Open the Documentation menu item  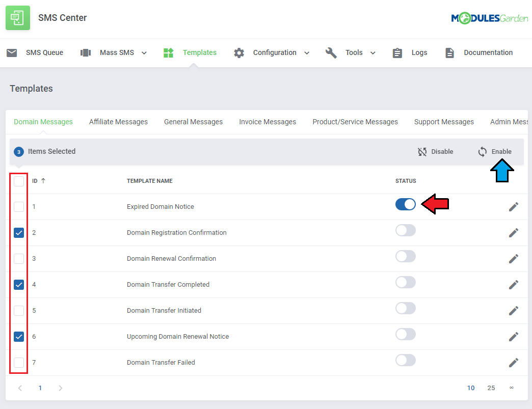(488, 52)
